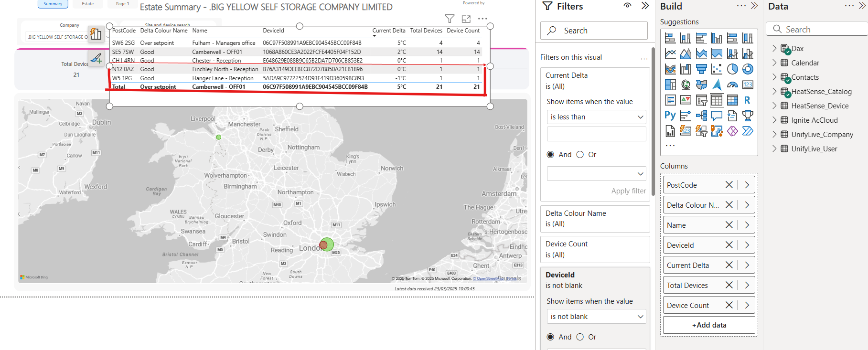868x350 pixels.
Task: Select the pie chart visual
Action: pyautogui.click(x=732, y=69)
